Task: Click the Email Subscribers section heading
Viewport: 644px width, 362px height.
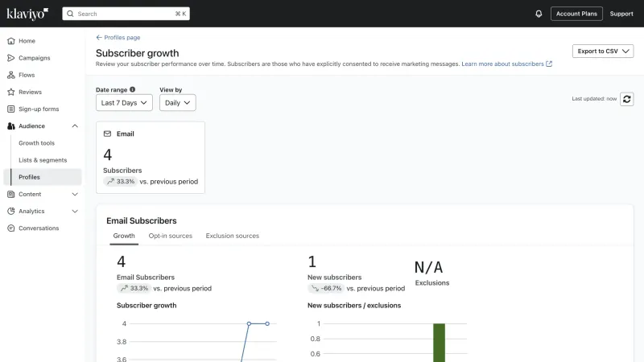Action: tap(142, 220)
